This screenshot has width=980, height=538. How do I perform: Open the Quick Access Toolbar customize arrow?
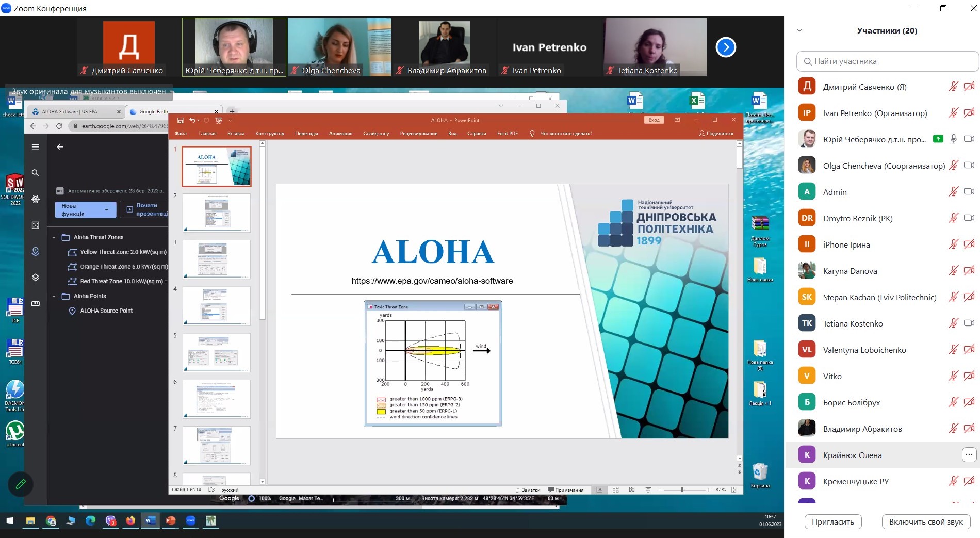pyautogui.click(x=230, y=120)
